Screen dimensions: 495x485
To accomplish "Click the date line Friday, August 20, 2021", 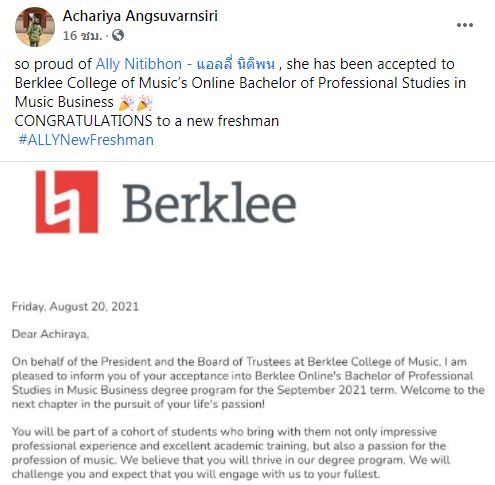I will [x=75, y=307].
